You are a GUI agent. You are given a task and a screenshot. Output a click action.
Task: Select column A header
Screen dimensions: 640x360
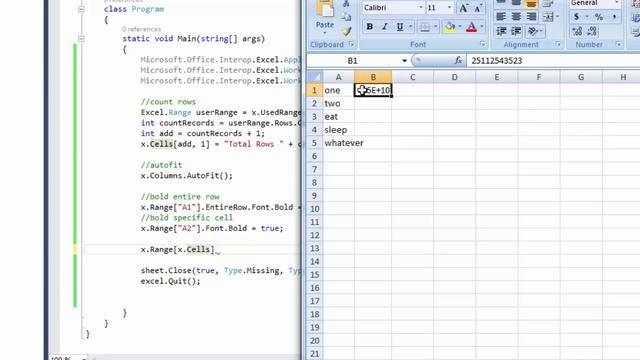coord(338,77)
